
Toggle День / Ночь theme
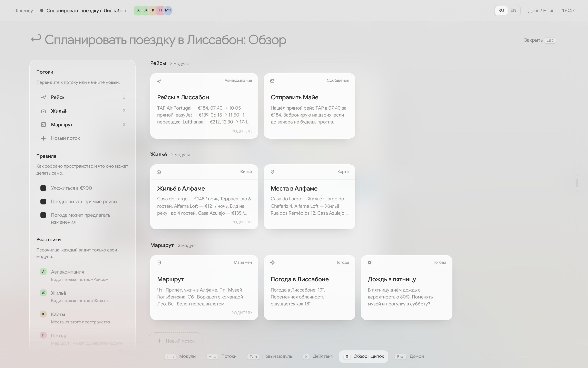pyautogui.click(x=541, y=11)
